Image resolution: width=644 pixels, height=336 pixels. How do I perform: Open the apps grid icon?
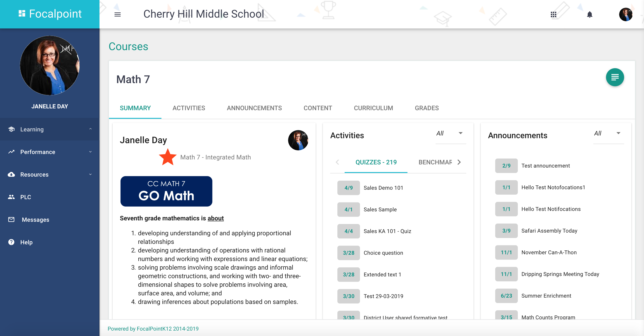[554, 15]
